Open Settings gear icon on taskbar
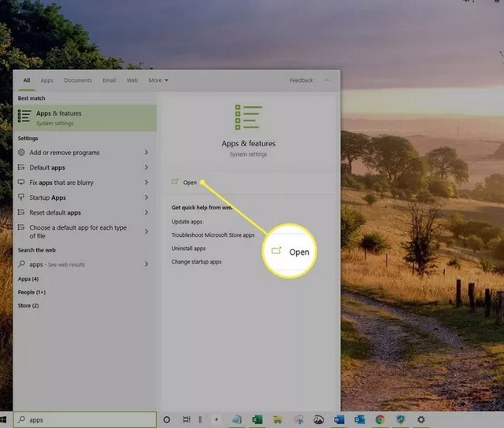This screenshot has width=504, height=428. [x=421, y=420]
